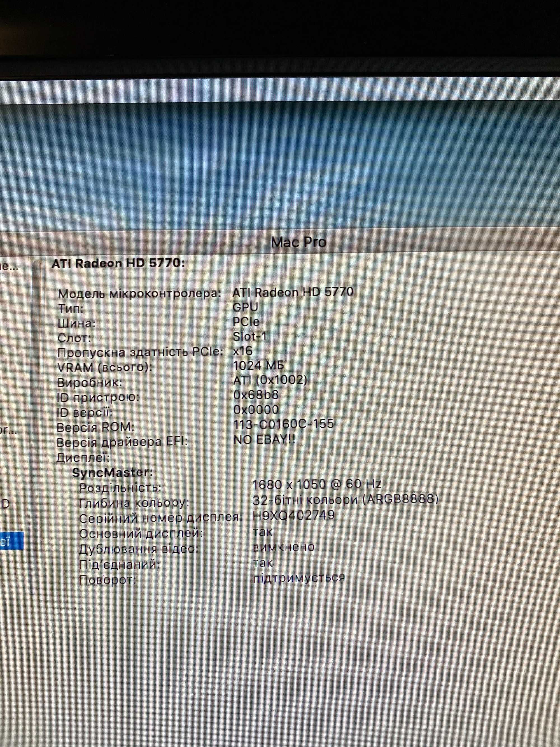Click the SyncMaster display heading
The width and height of the screenshot is (560, 747).
click(112, 473)
